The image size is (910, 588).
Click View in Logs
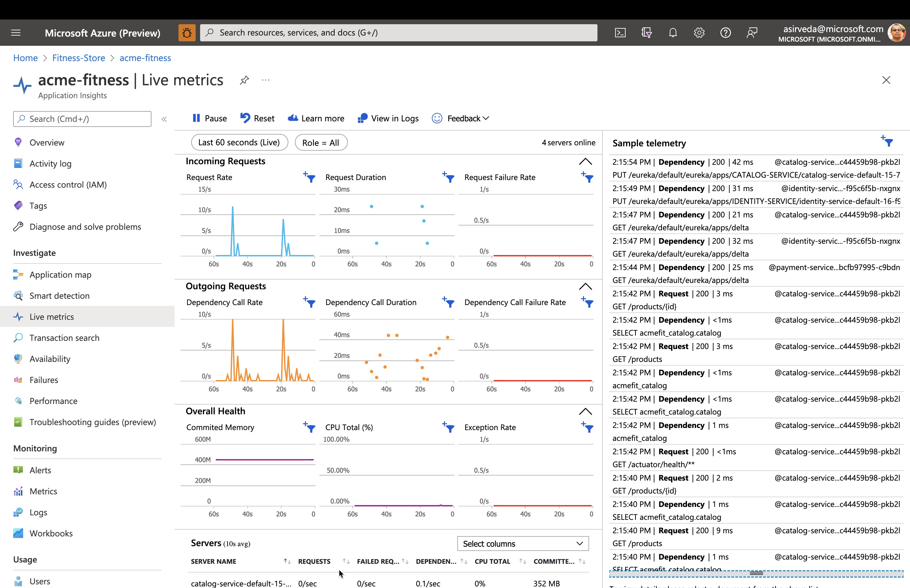click(x=388, y=118)
